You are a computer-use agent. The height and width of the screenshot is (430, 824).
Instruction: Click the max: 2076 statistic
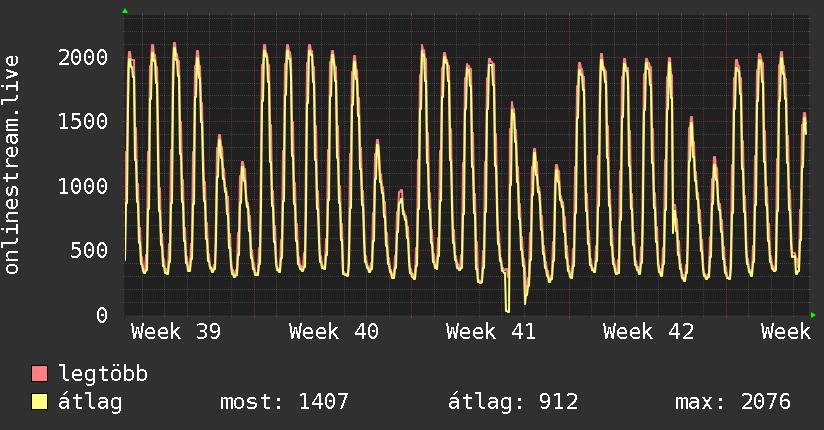(x=733, y=402)
